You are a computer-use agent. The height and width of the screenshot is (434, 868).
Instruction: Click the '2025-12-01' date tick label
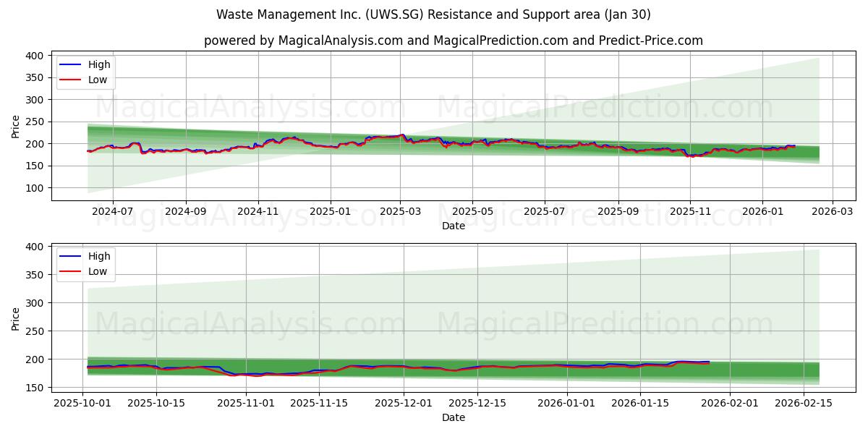405,404
